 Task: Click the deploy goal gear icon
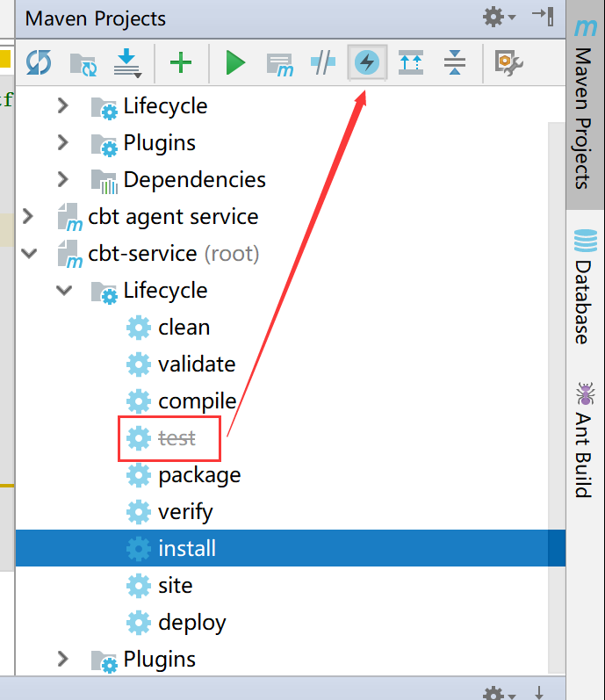pyautogui.click(x=139, y=623)
